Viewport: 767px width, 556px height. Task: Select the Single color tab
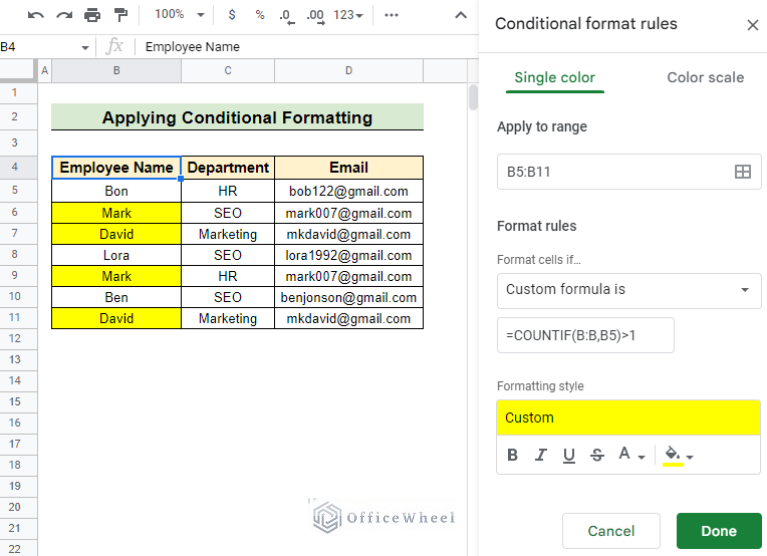[554, 77]
